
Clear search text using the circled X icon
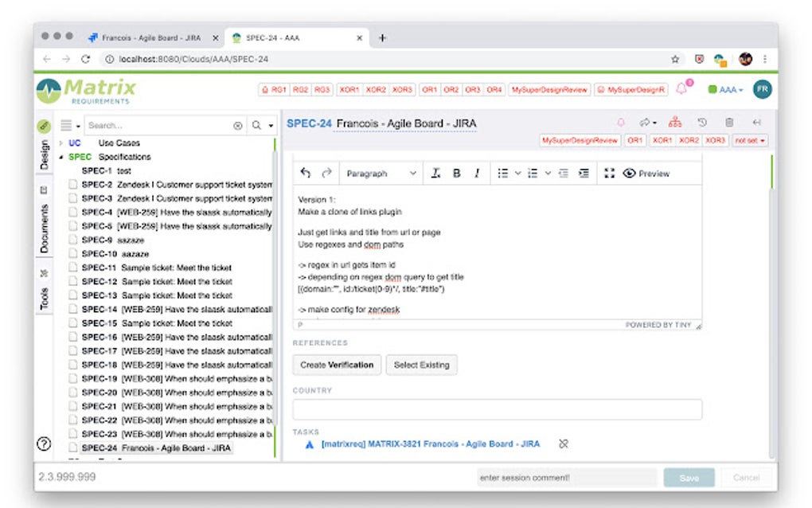point(238,126)
